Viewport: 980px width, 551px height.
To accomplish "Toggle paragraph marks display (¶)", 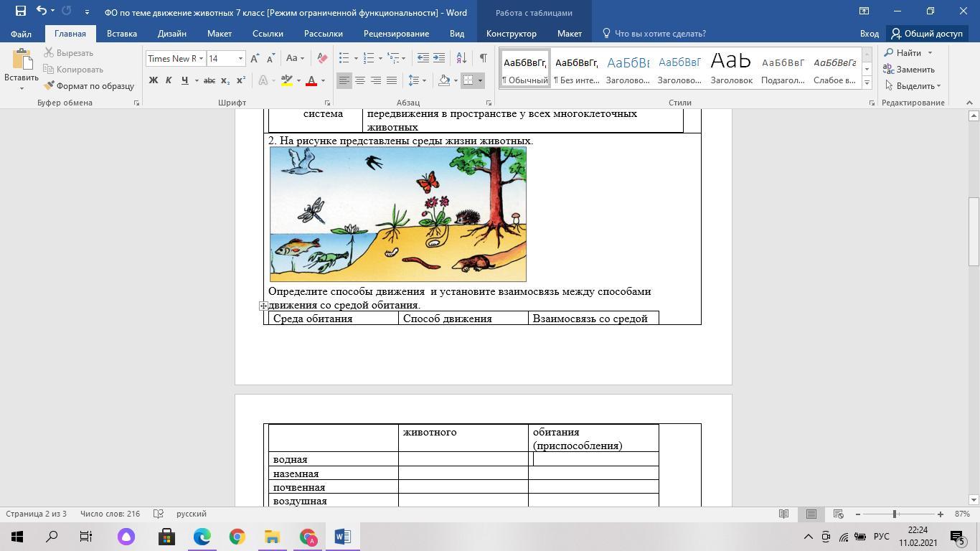I will pos(484,59).
